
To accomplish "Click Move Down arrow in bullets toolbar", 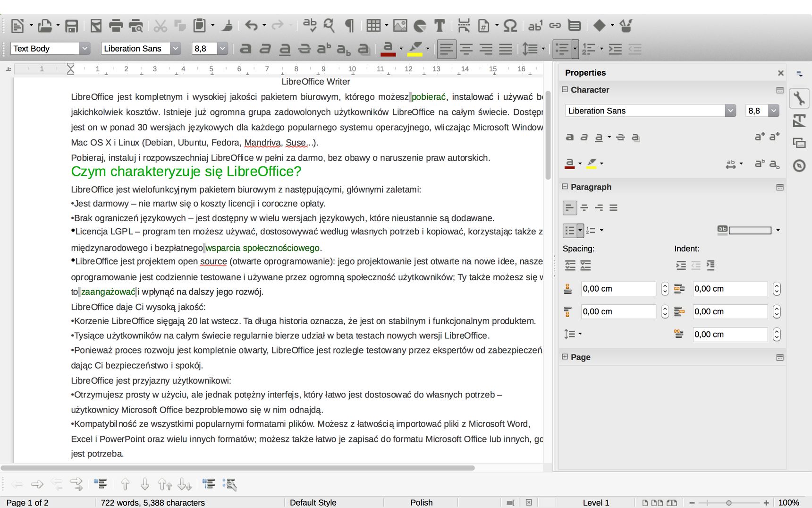I will (x=145, y=484).
